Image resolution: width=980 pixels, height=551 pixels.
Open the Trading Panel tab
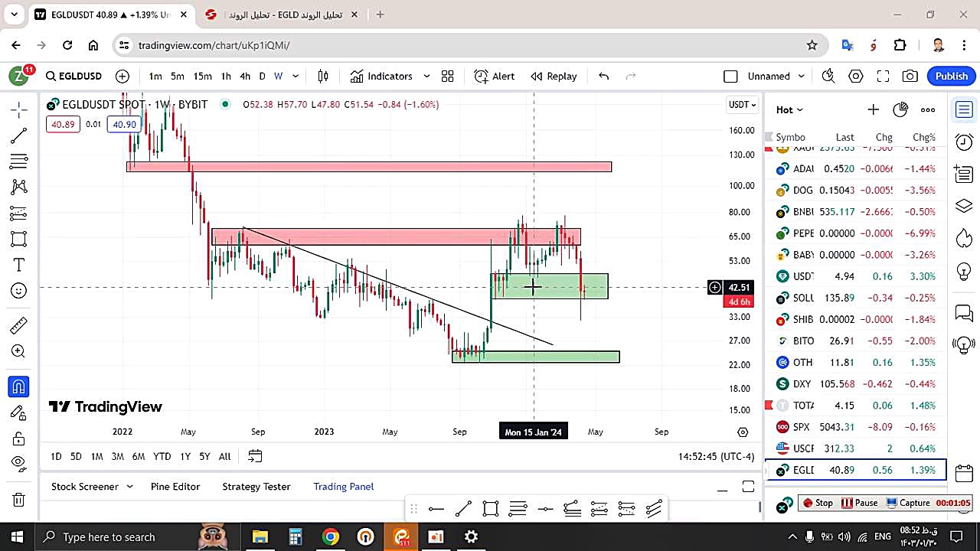click(344, 486)
